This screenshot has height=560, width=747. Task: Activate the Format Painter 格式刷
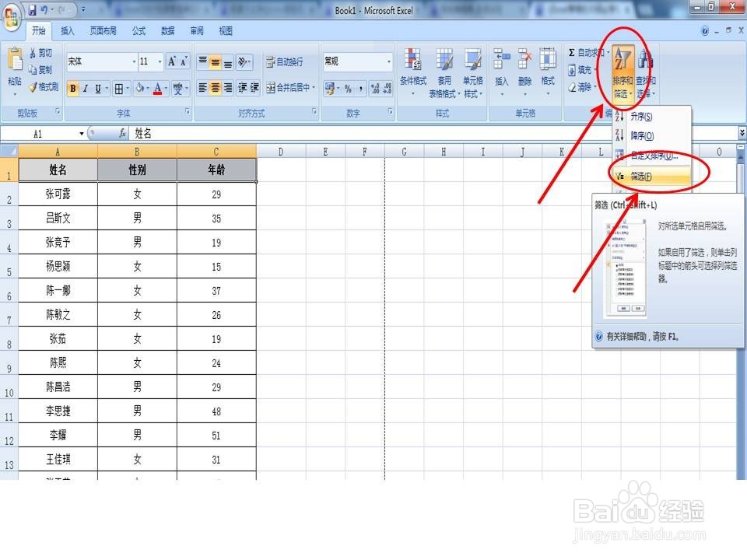[x=44, y=86]
